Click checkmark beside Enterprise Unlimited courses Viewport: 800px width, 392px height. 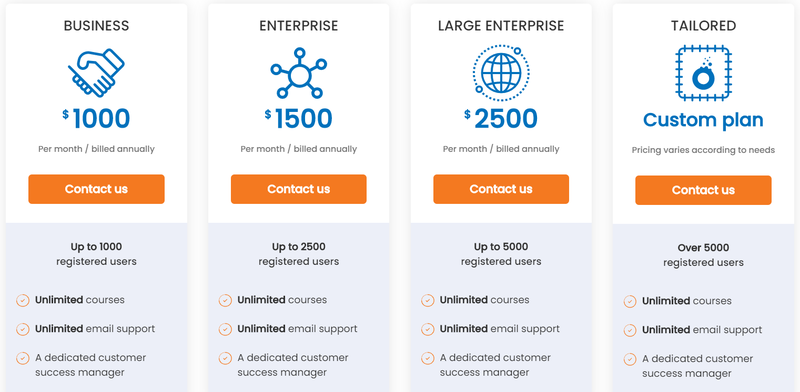(225, 300)
